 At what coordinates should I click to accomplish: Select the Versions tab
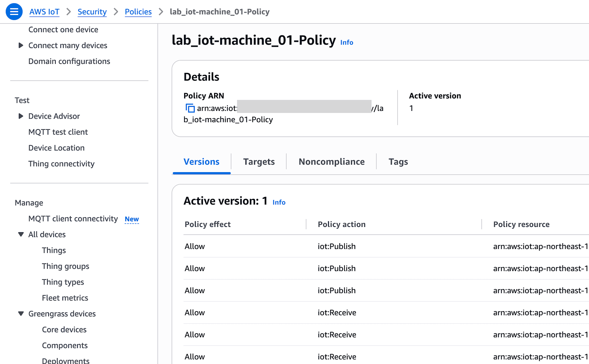(x=201, y=162)
